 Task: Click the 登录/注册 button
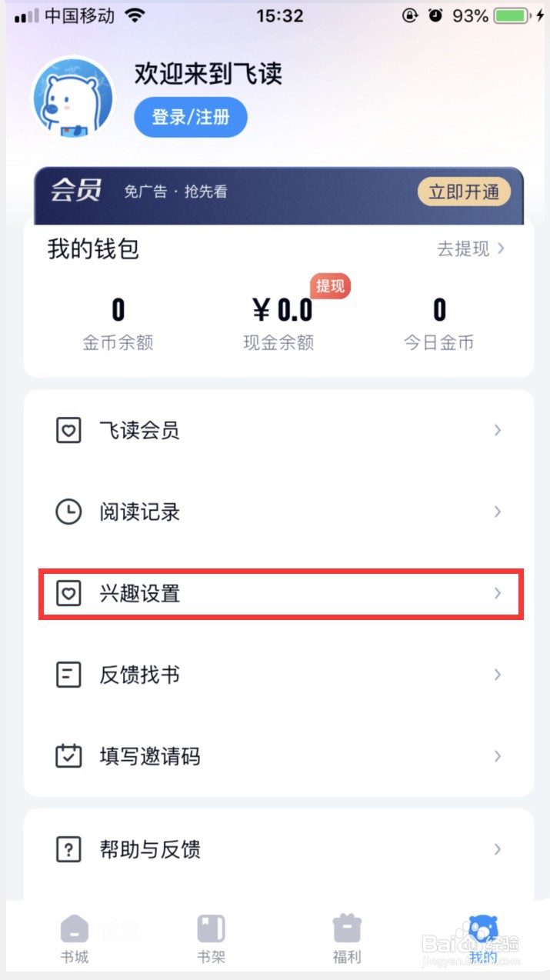click(x=191, y=117)
